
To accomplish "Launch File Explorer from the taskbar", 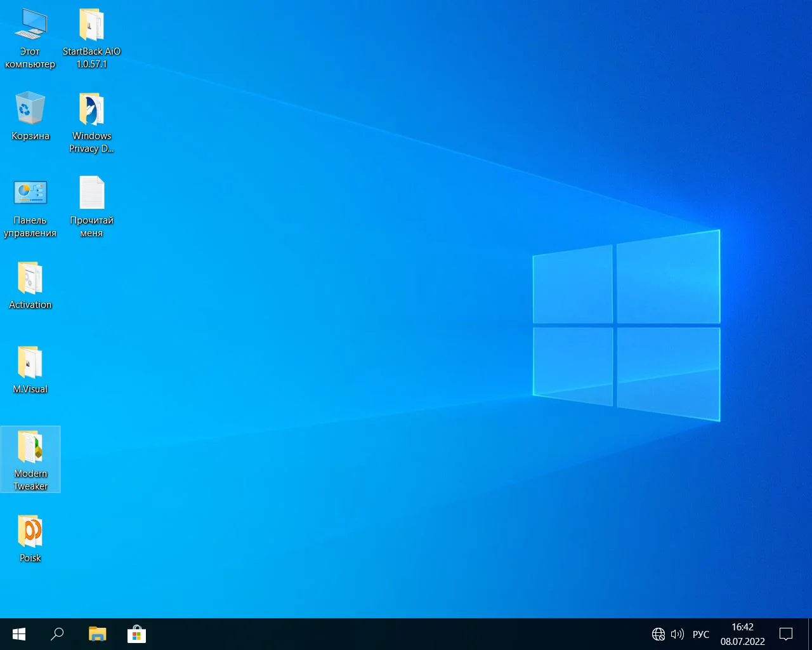I will (97, 634).
